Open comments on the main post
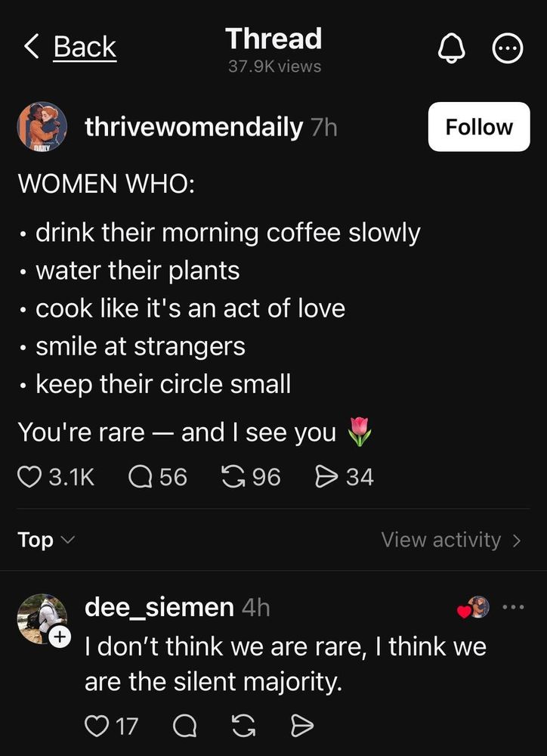 pyautogui.click(x=141, y=477)
